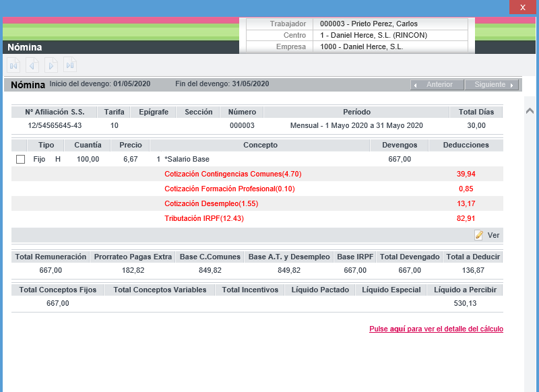Click the Trabajador field value
539x392 pixels.
tap(369, 24)
